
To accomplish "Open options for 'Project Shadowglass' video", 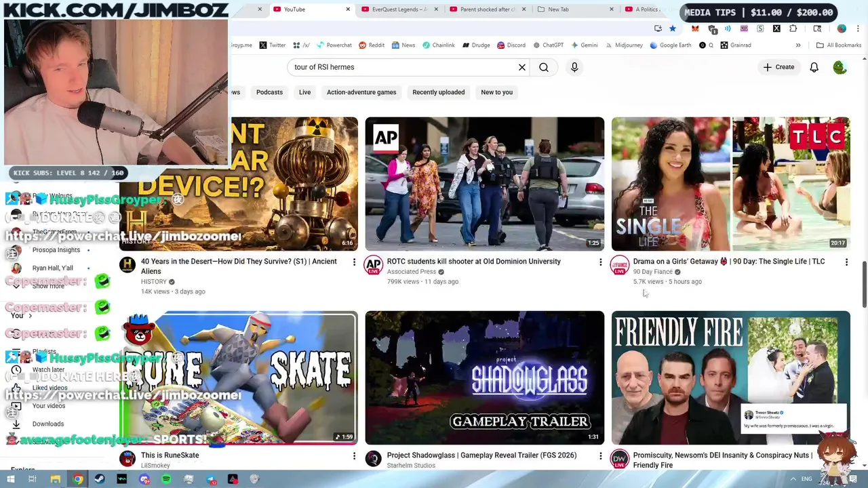I will click(600, 455).
